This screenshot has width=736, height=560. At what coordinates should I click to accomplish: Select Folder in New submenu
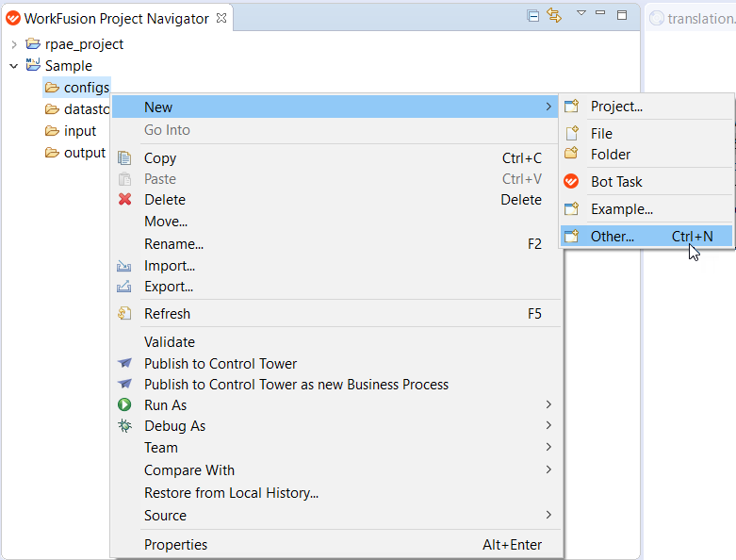click(646, 154)
